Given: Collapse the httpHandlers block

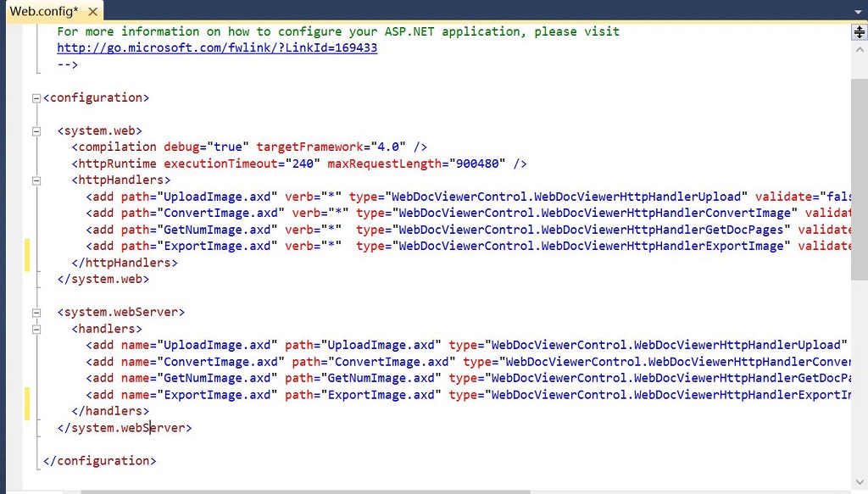Looking at the screenshot, I should [36, 180].
